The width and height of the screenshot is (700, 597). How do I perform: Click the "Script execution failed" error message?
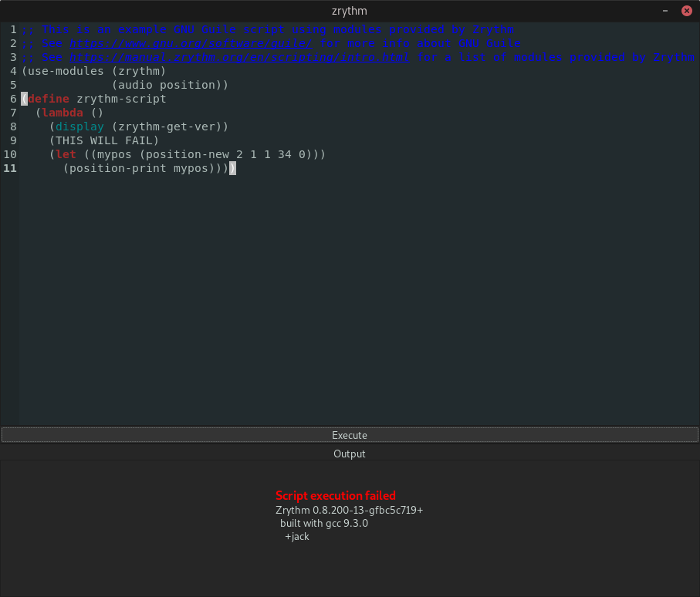[x=336, y=496]
